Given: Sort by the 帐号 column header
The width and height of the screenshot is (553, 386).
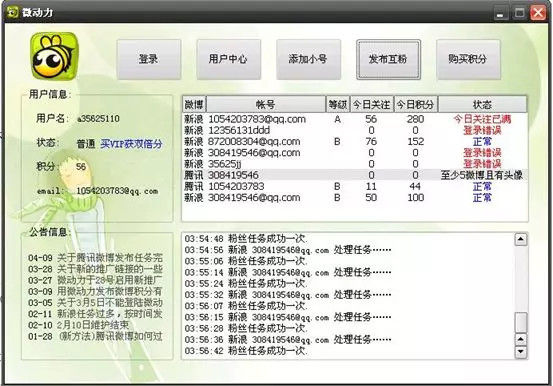Looking at the screenshot, I should pos(266,104).
